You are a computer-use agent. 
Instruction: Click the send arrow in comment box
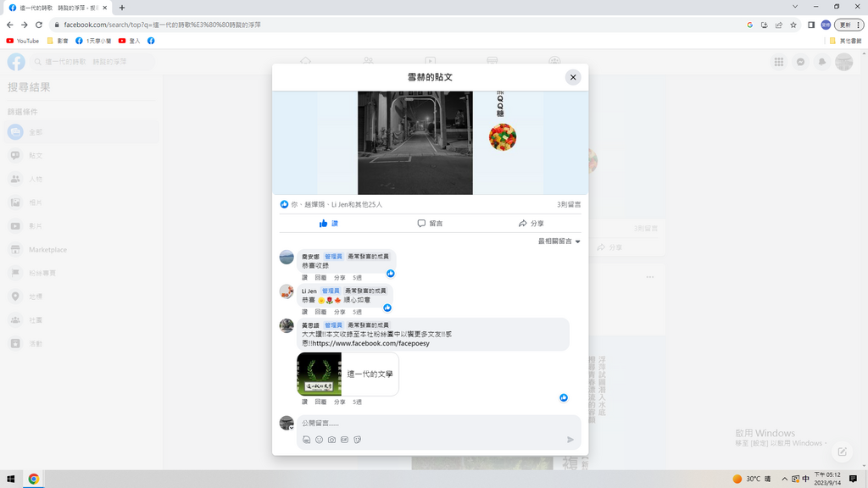click(570, 440)
